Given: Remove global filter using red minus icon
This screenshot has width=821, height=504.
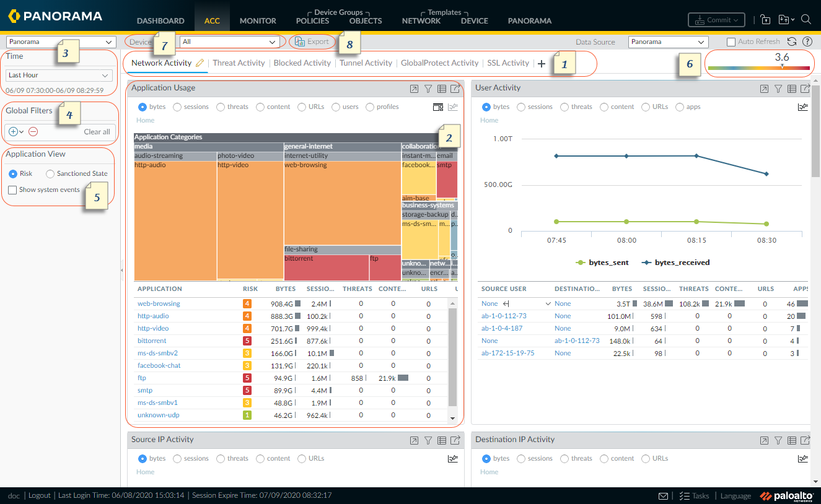Looking at the screenshot, I should pyautogui.click(x=33, y=131).
